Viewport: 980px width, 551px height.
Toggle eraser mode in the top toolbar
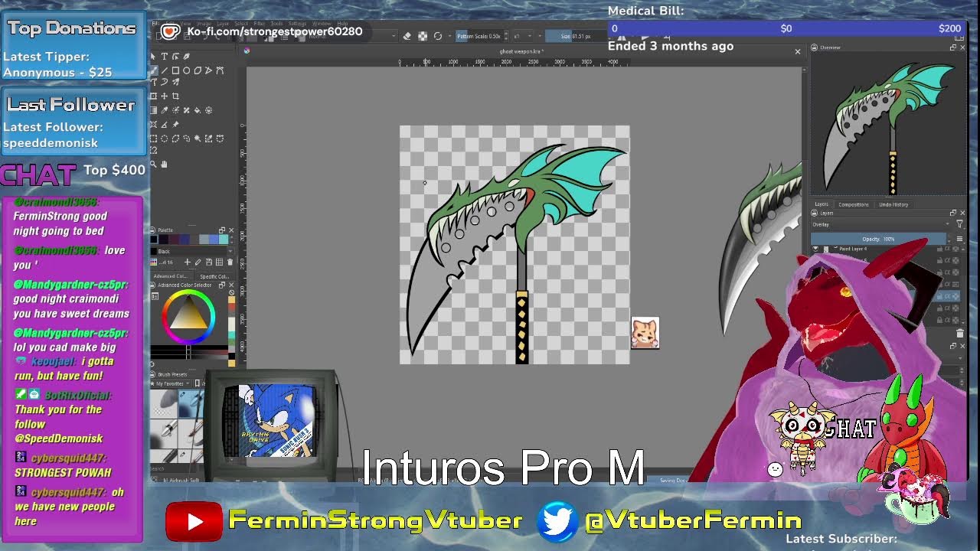pos(407,36)
